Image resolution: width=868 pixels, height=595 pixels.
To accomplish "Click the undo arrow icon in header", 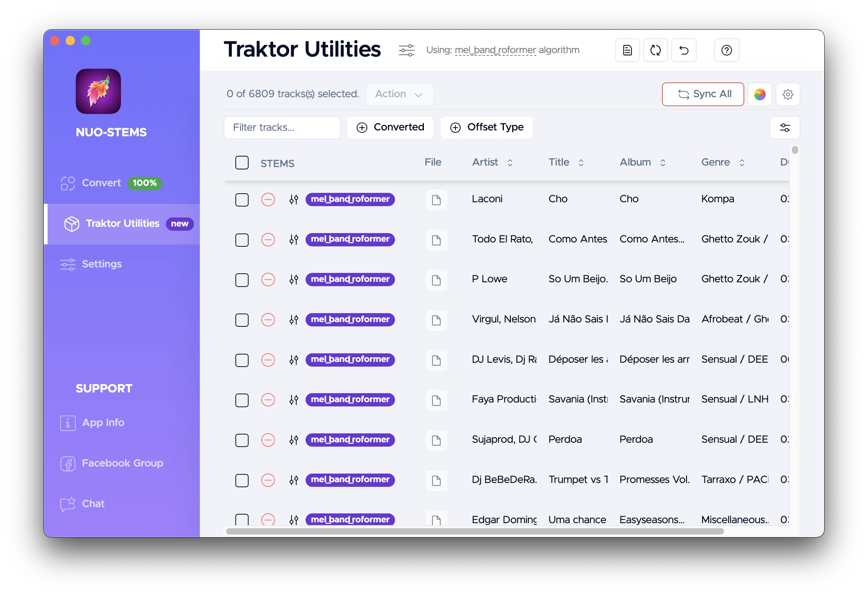I will point(684,50).
